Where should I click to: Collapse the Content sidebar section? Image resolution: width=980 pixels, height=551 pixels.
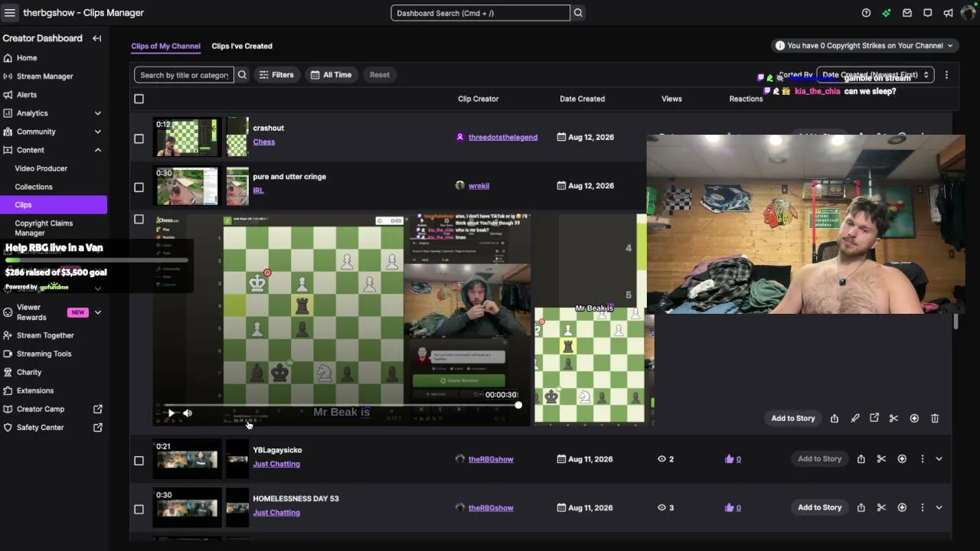(x=97, y=150)
